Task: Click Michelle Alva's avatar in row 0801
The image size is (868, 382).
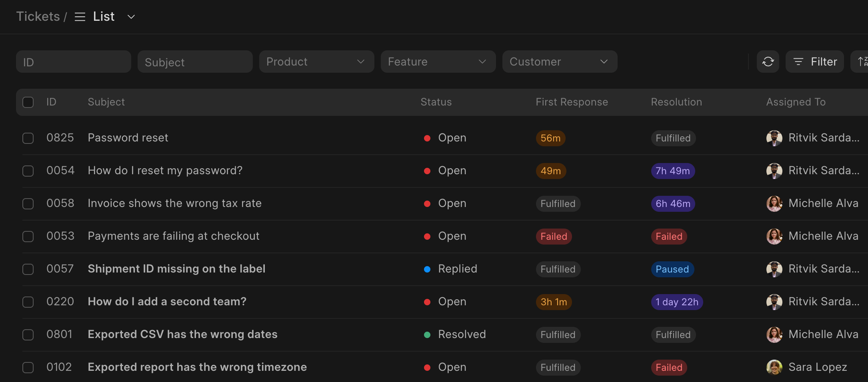Action: tap(774, 334)
